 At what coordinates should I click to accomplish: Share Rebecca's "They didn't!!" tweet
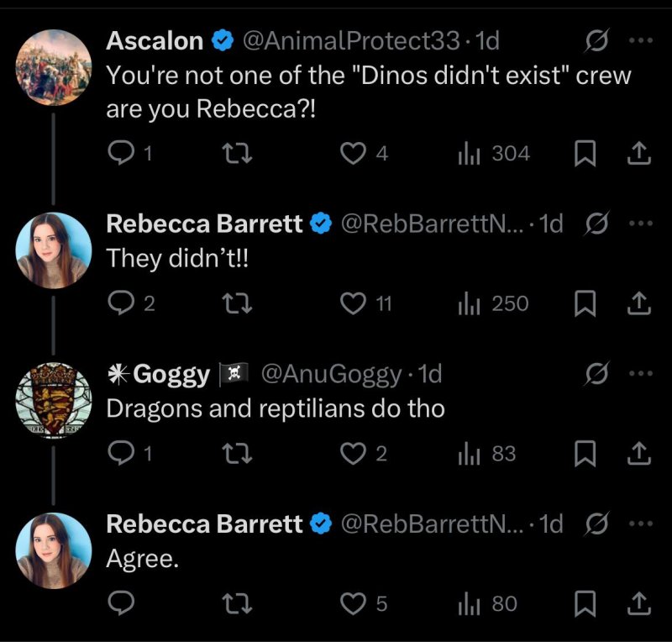click(638, 303)
